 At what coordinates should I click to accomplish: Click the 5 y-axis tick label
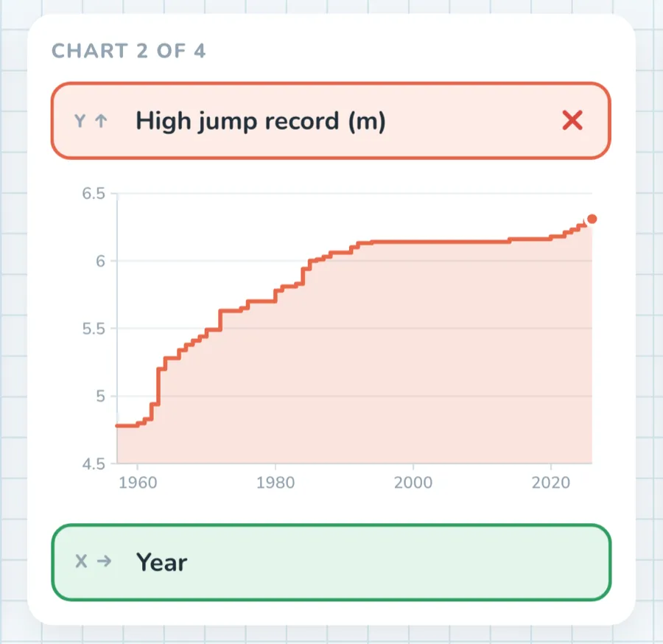(x=100, y=396)
